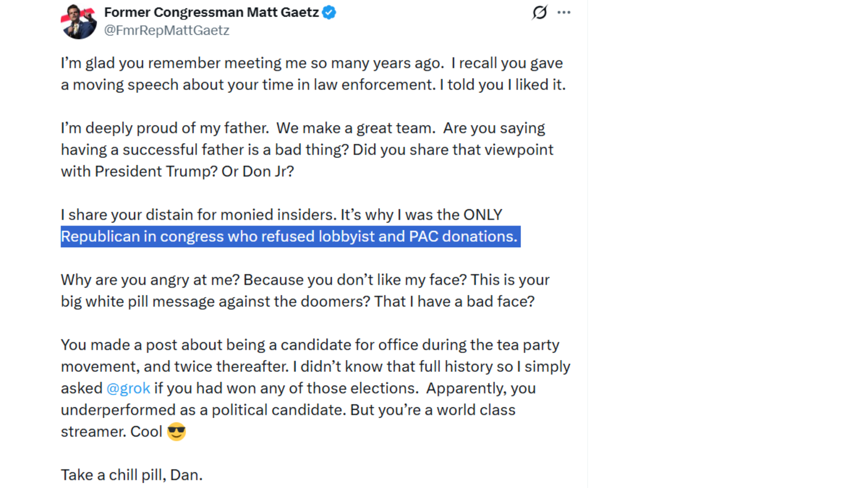Click the sunglasses emoji after "Cool"

point(176,432)
